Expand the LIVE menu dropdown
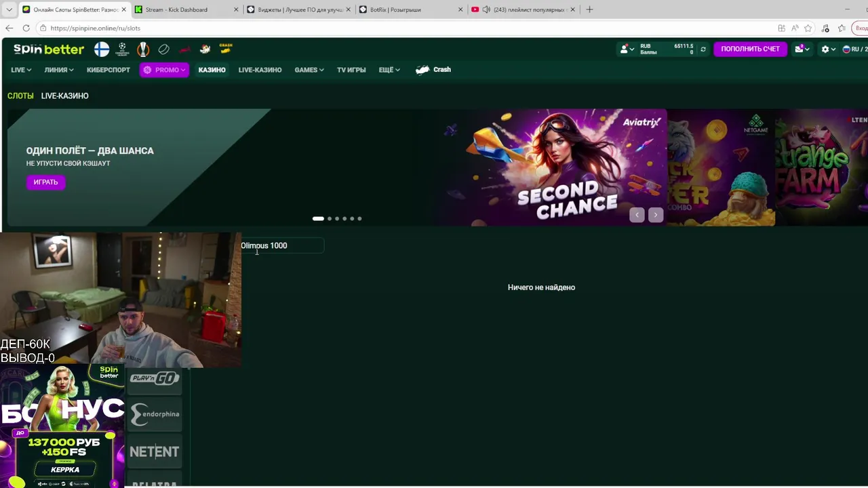Screen dimensions: 868x488 pos(21,70)
